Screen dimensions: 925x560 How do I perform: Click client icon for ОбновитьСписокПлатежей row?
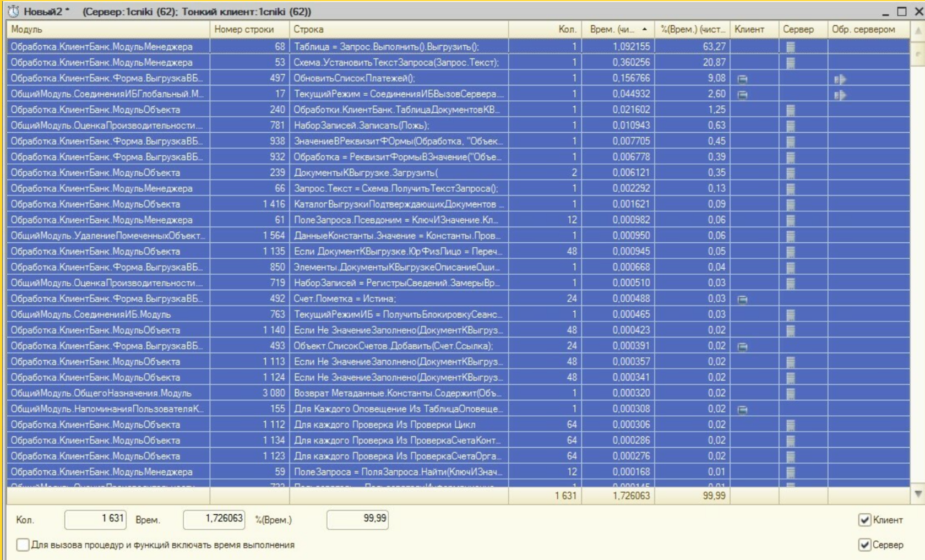tap(742, 79)
